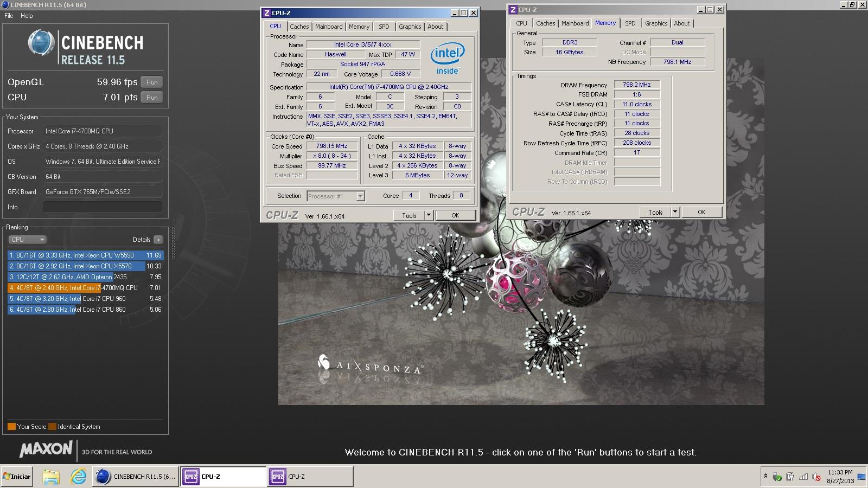Screen dimensions: 868x488
Task: Click Tools button in left CPU-Z window
Action: click(x=409, y=215)
